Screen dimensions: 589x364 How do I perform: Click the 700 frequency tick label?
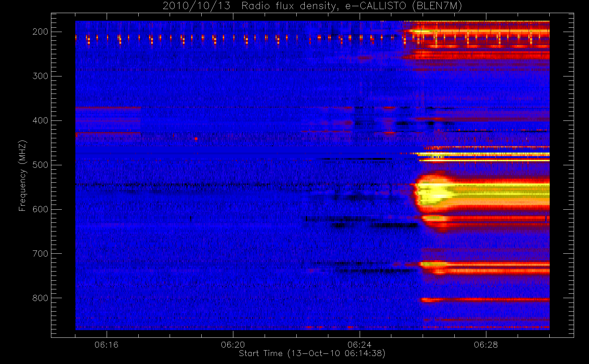click(40, 254)
